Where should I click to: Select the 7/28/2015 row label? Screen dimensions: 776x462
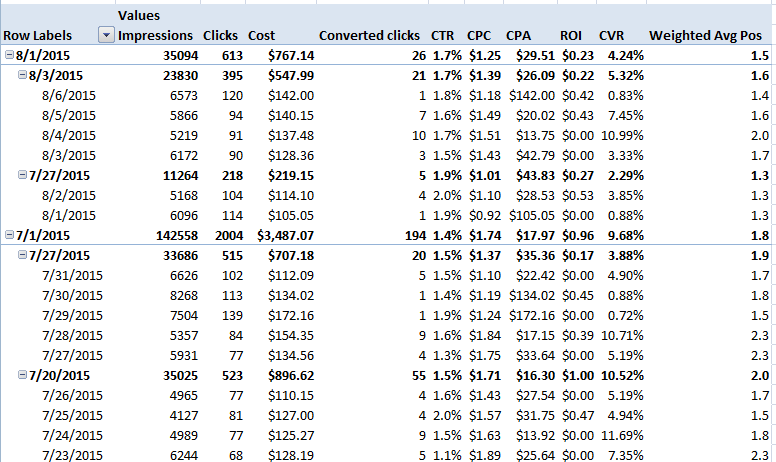[x=72, y=335]
